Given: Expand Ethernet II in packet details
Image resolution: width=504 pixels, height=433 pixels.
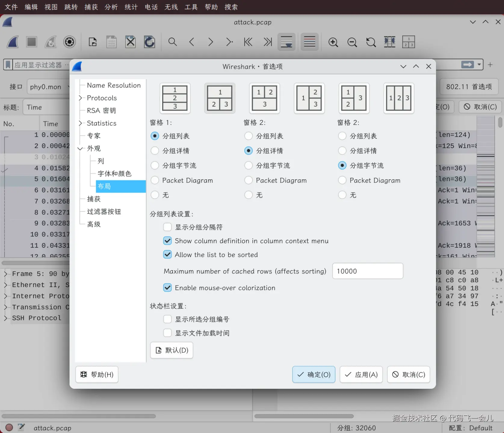Looking at the screenshot, I should pyautogui.click(x=6, y=285).
